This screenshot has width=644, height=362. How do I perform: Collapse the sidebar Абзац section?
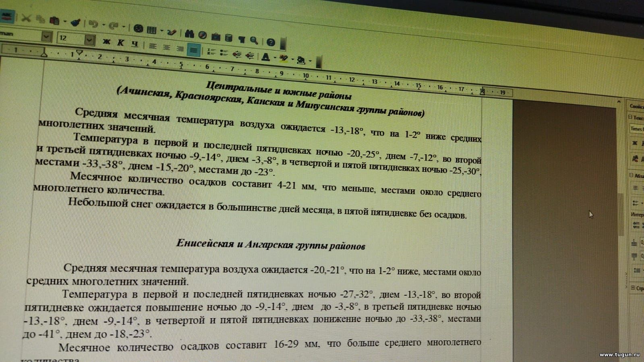pos(632,175)
